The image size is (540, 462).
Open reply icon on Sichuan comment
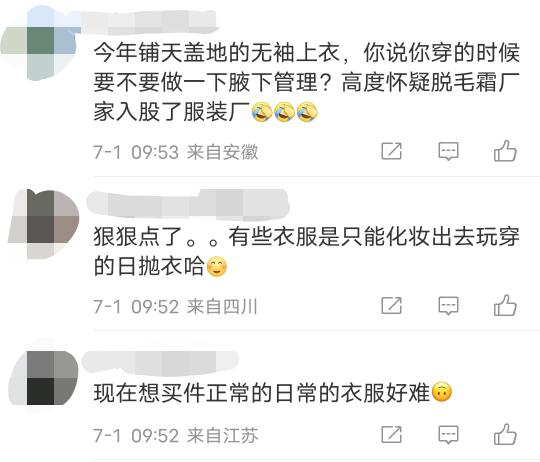coord(448,306)
